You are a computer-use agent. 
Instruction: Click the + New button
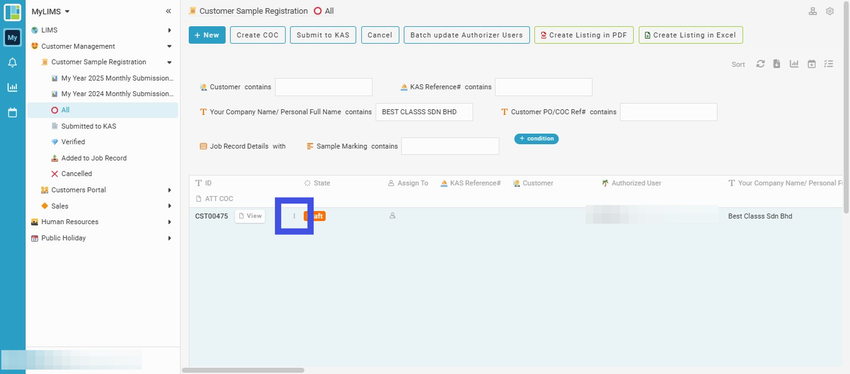(x=207, y=35)
